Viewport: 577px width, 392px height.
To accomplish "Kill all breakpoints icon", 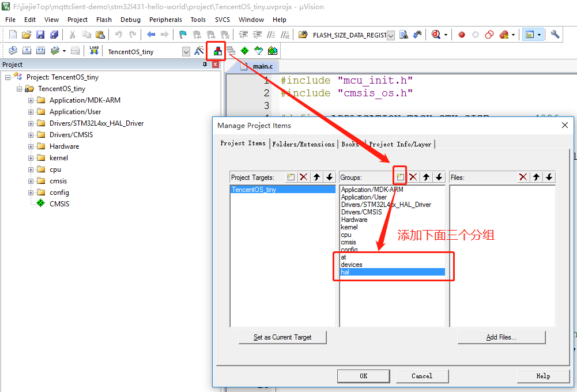I will [504, 35].
